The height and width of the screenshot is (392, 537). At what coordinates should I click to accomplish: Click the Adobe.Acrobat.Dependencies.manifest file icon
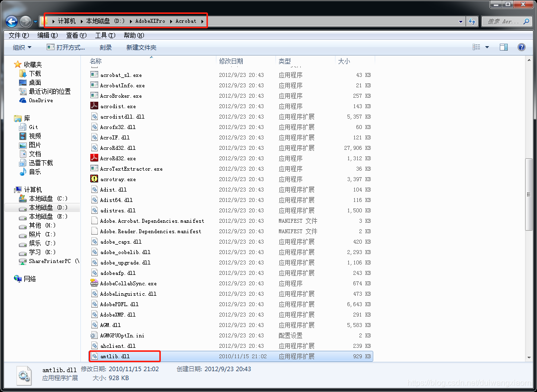point(94,221)
